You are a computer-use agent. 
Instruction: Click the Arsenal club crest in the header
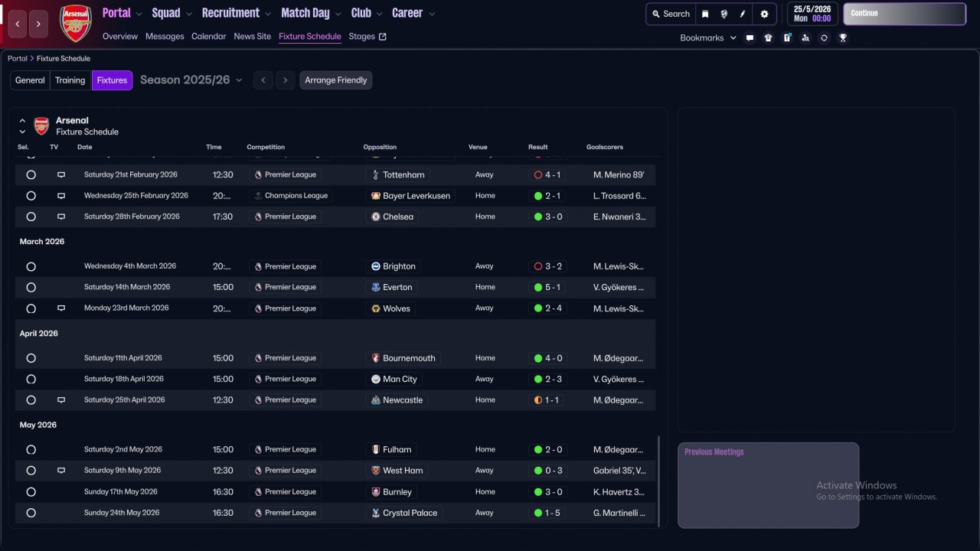click(76, 23)
